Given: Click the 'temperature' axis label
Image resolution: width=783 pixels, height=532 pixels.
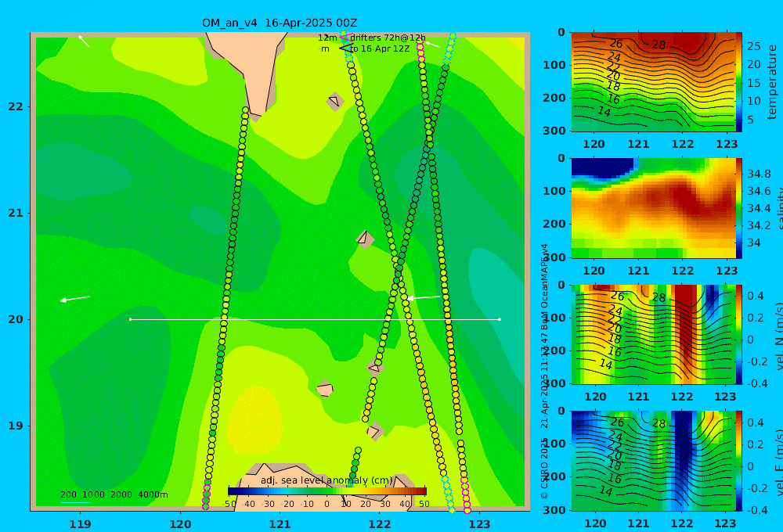Looking at the screenshot, I should (773, 82).
